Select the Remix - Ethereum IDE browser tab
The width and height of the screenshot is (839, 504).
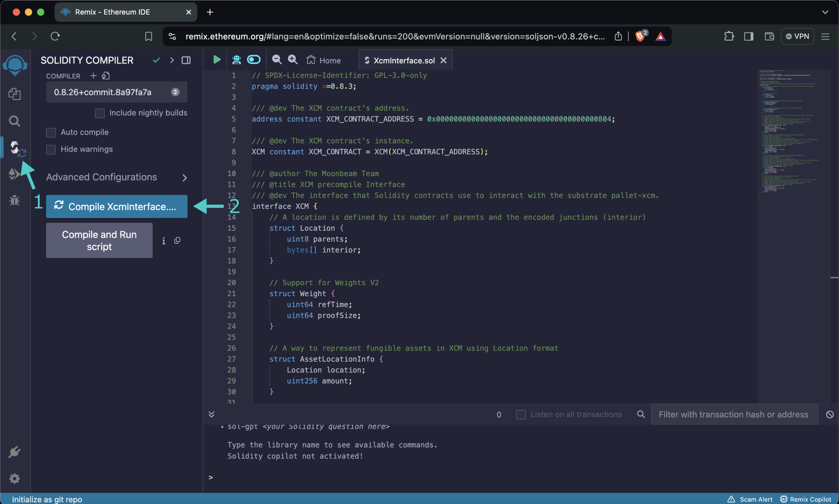(126, 12)
